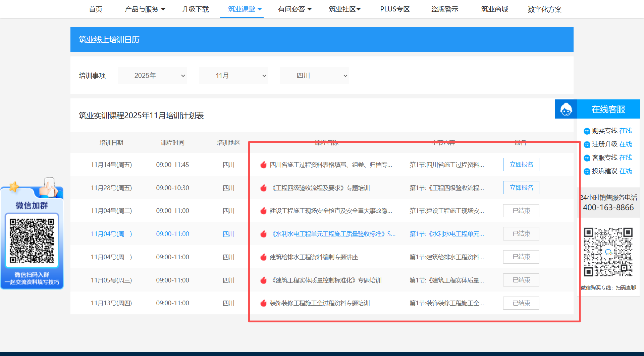Open the year dropdown showing 2025年
The width and height of the screenshot is (644, 356).
click(x=152, y=76)
